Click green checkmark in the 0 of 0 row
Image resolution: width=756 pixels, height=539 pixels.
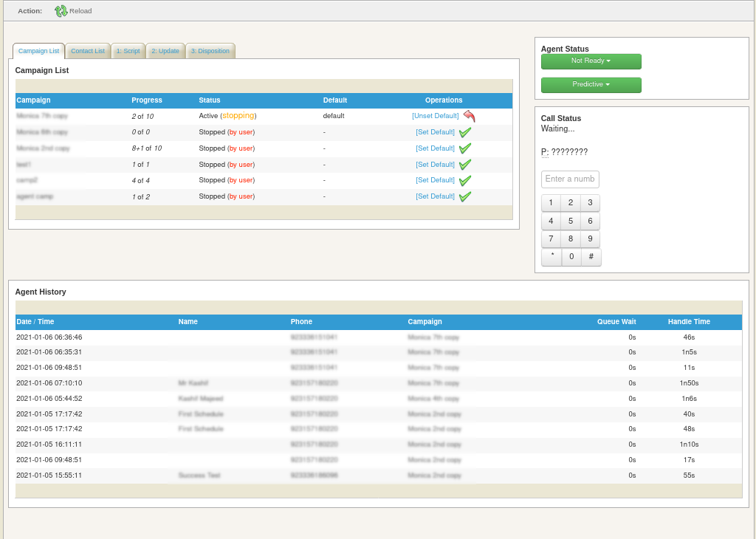click(x=465, y=132)
